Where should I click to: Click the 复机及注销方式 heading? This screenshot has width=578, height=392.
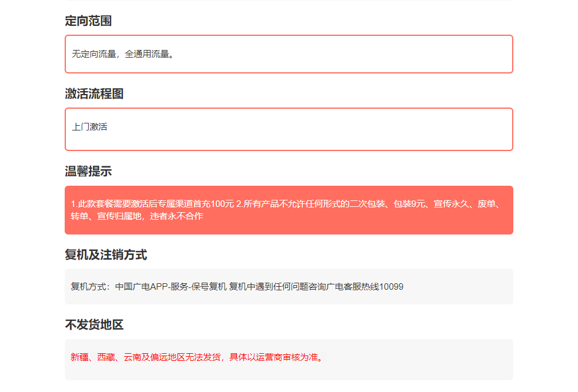(106, 255)
